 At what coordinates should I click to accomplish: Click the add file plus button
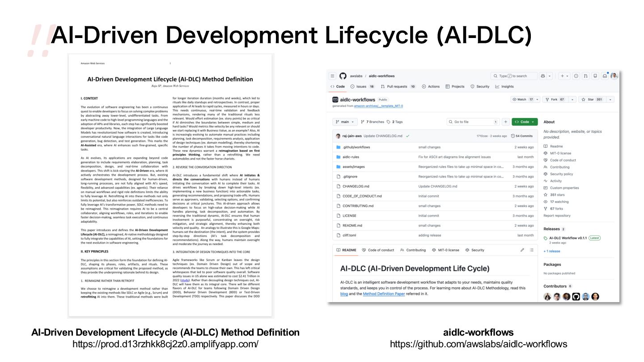coord(505,122)
